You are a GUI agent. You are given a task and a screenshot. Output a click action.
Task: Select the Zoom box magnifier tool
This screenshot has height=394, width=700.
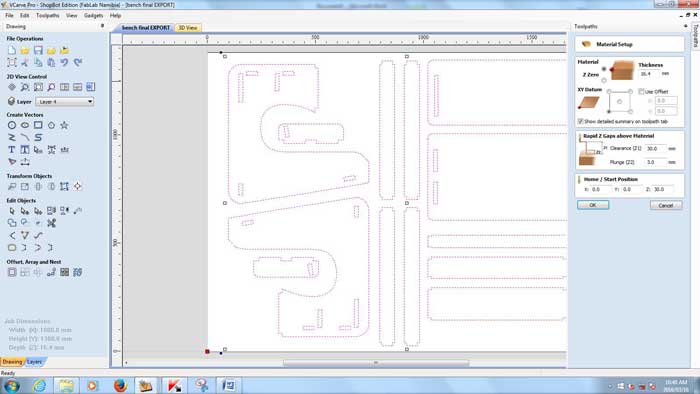point(25,87)
